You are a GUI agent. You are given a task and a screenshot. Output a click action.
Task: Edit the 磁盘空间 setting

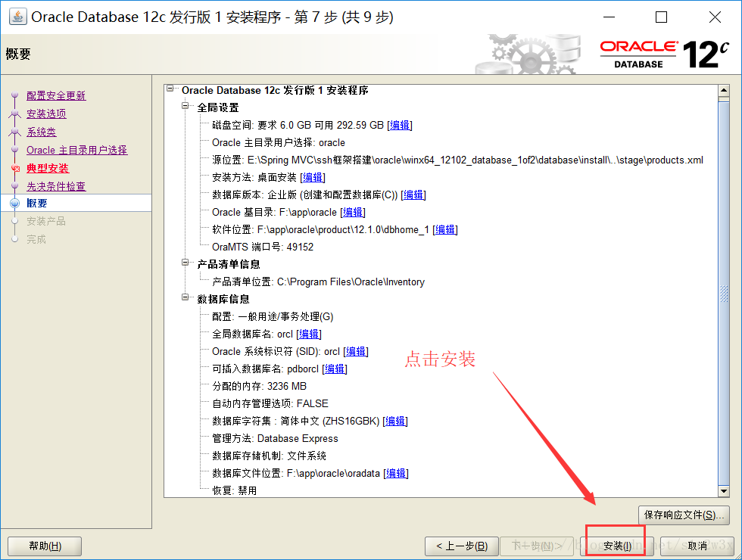(x=400, y=126)
